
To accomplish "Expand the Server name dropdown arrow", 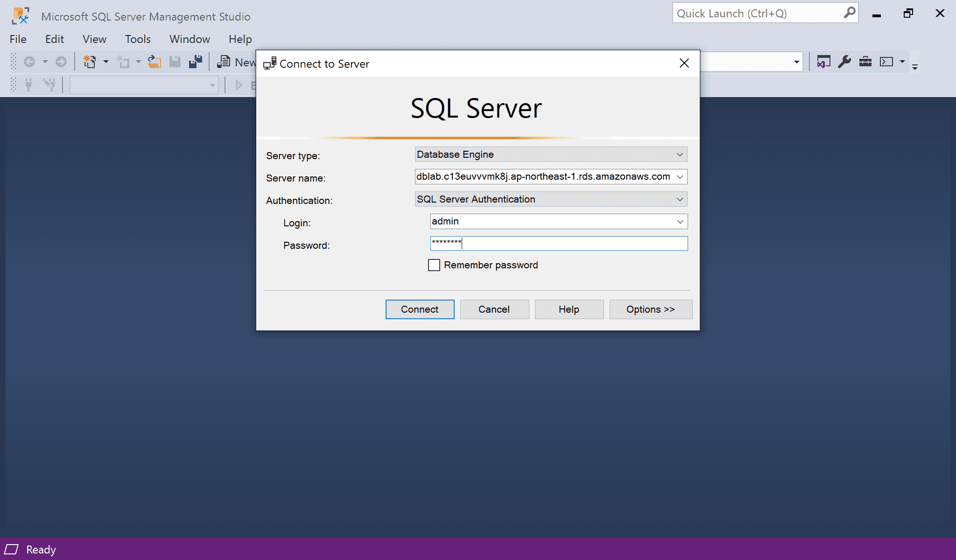I will 680,177.
